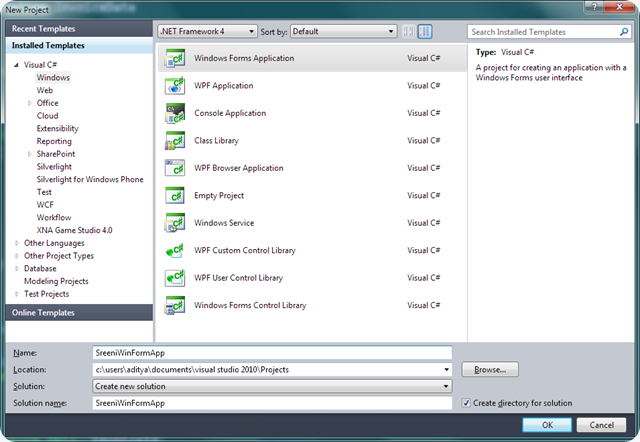This screenshot has width=640, height=442.
Task: Click the WPF Browser Application icon
Action: tap(175, 168)
